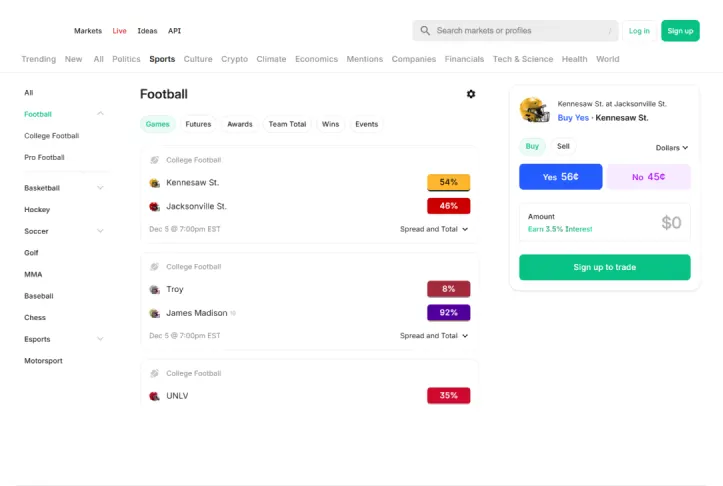Pick the purple James Madison 92% swatch
This screenshot has width=723, height=486.
[448, 313]
